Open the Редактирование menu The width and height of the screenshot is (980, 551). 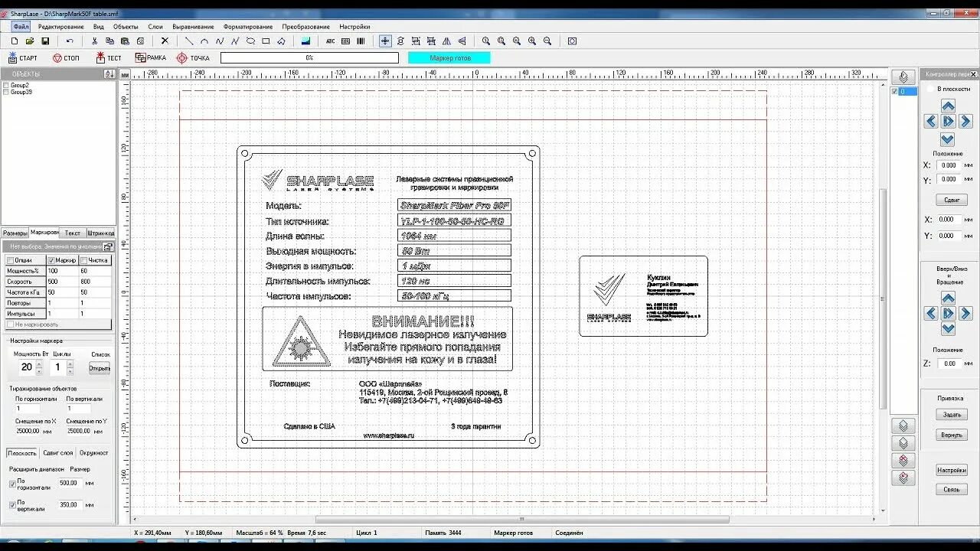pos(61,26)
